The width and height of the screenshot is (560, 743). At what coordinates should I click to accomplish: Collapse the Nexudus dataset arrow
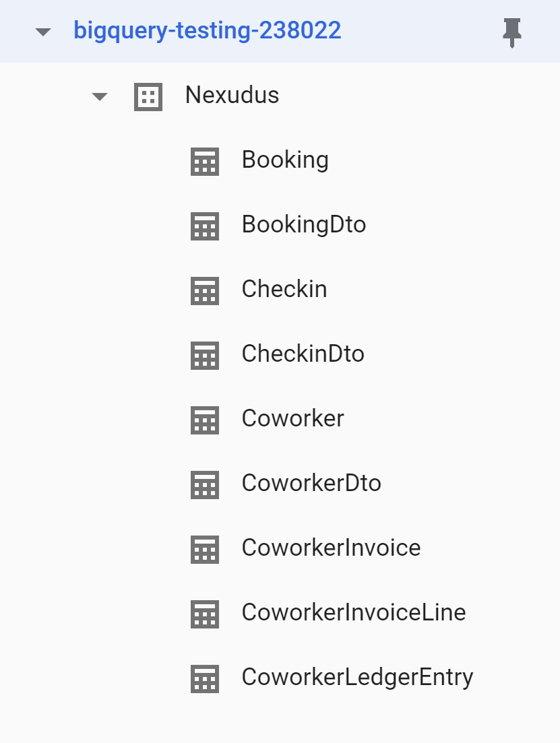(100, 97)
